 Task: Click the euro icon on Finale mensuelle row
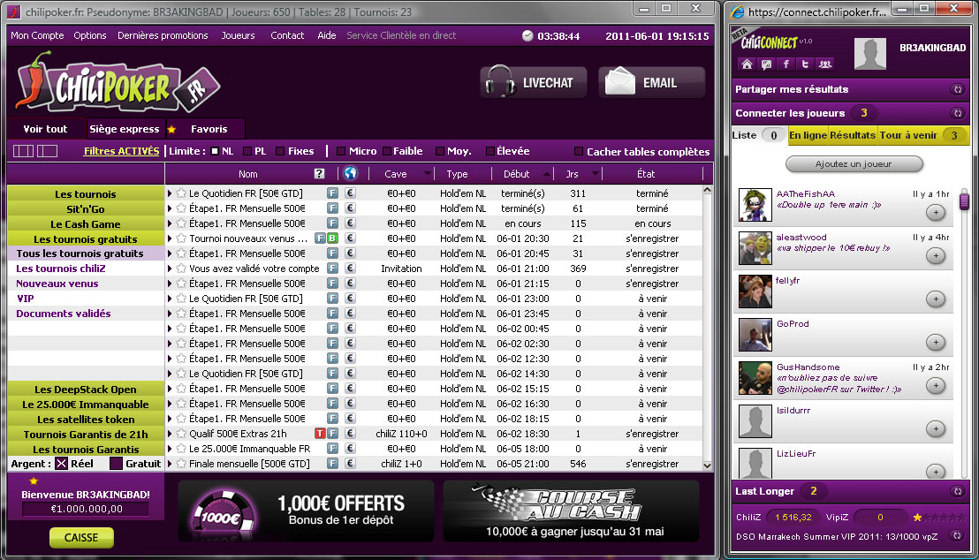[x=350, y=463]
